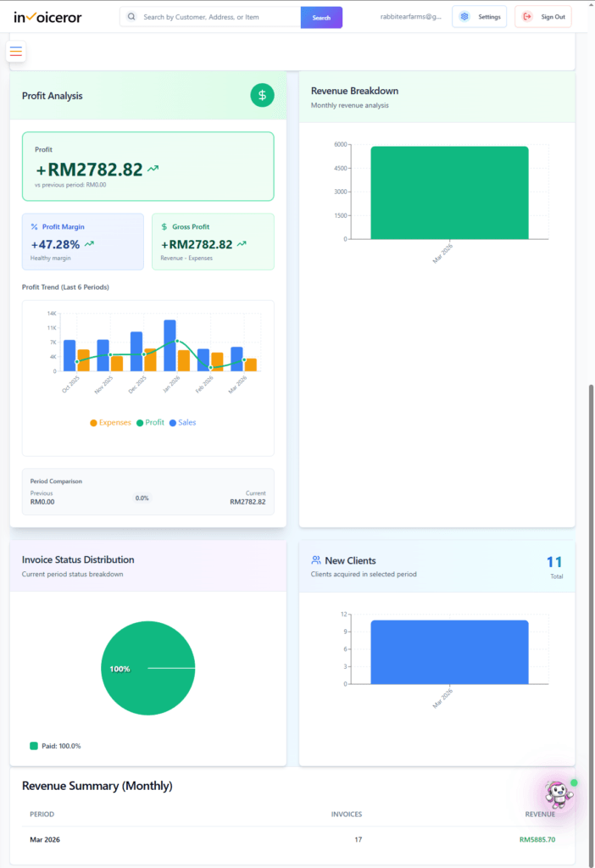Toggle Expenses legend in Profit Trend
The width and height of the screenshot is (595, 868).
110,422
